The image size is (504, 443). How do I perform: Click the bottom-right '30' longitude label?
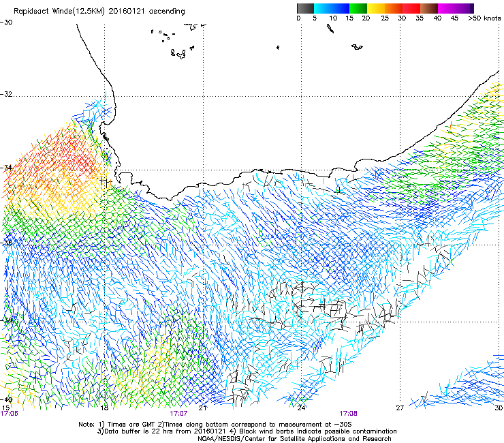499,408
